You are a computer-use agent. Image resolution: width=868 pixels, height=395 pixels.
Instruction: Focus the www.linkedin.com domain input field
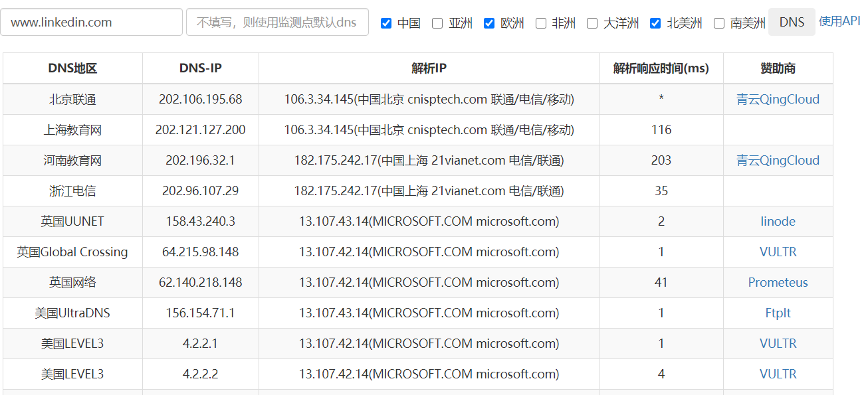pos(91,22)
